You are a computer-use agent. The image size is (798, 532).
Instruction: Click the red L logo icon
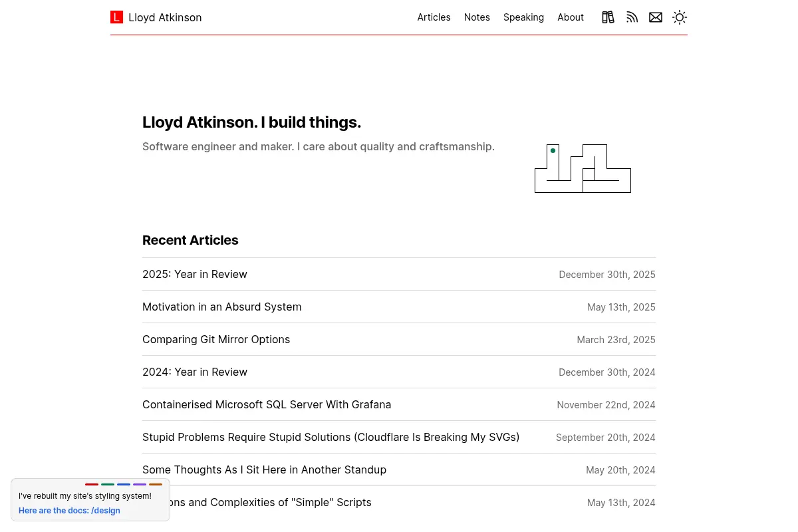116,17
